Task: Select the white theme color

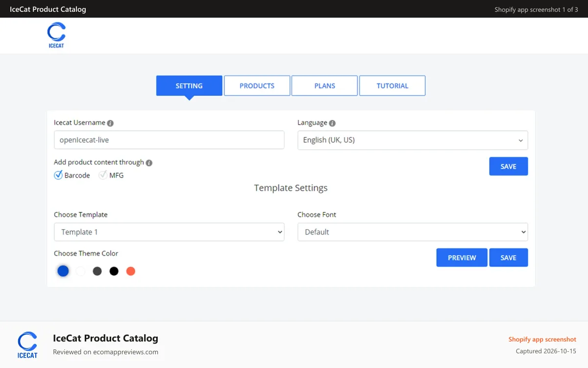Action: pyautogui.click(x=80, y=271)
